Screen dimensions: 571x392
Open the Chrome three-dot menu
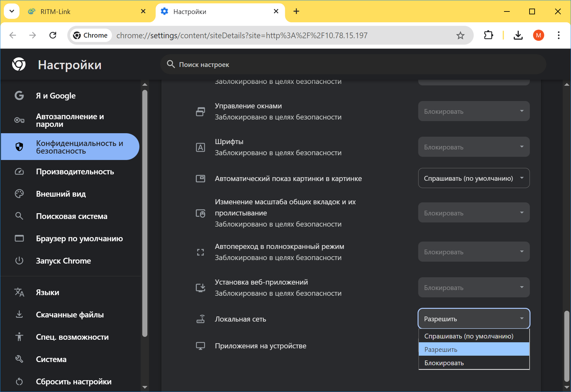(x=559, y=35)
